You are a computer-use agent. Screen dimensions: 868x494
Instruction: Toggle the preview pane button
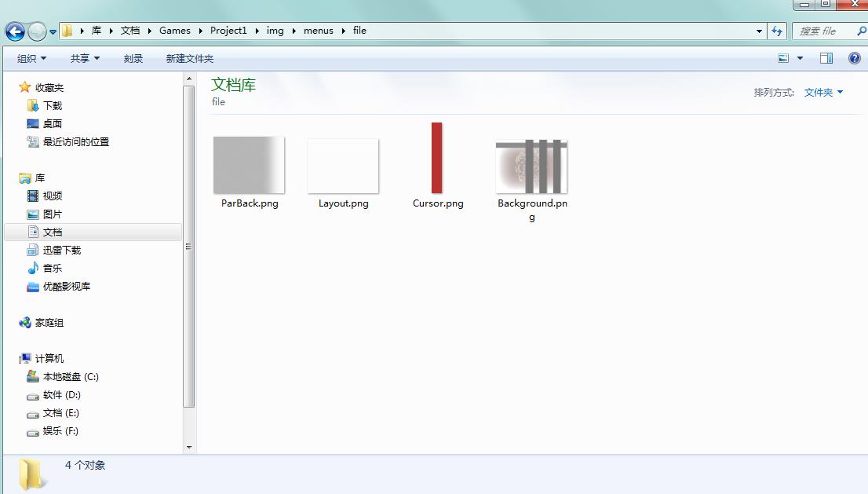[x=826, y=58]
